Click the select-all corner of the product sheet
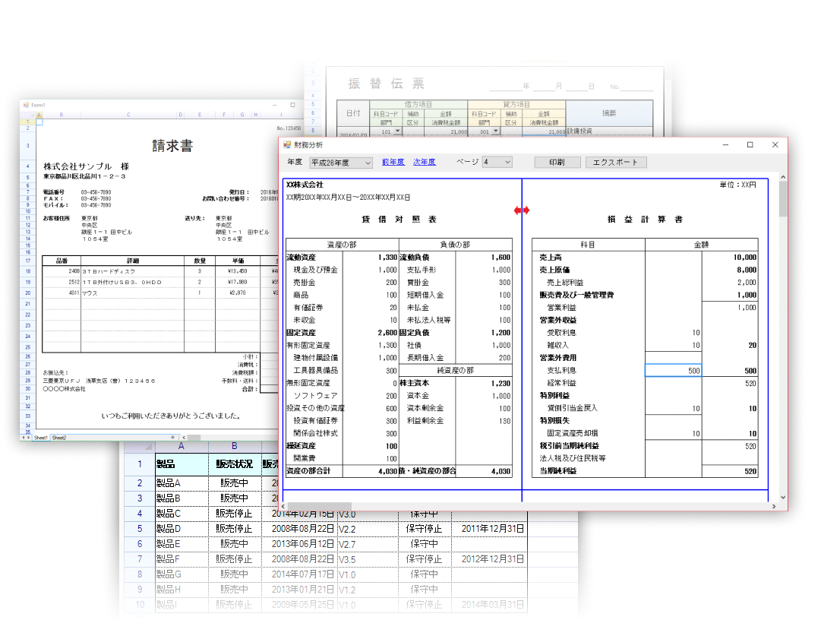The width and height of the screenshot is (840, 639). [x=139, y=447]
